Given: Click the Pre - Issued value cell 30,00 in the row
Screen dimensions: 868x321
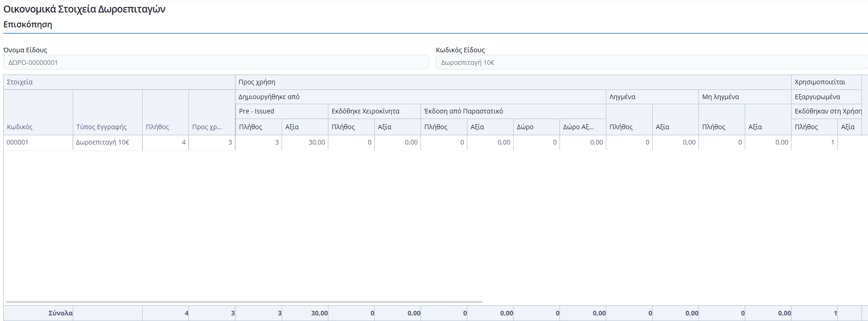Looking at the screenshot, I should (305, 142).
